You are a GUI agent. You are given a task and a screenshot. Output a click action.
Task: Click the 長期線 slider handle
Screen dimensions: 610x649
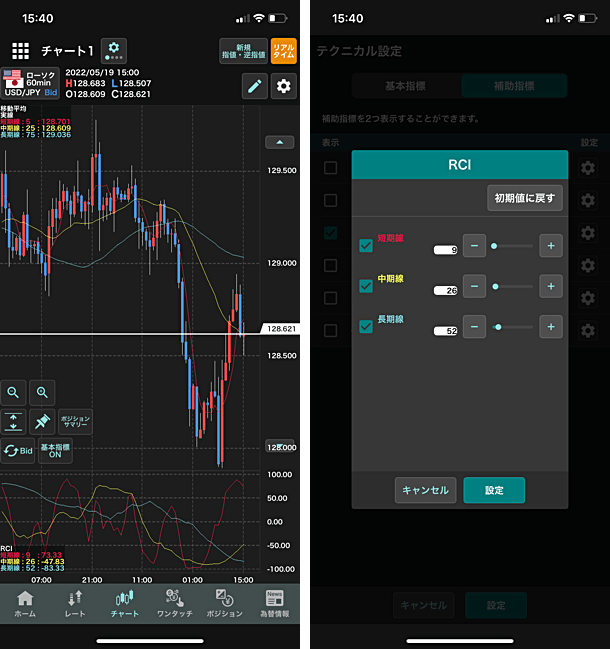tap(498, 327)
